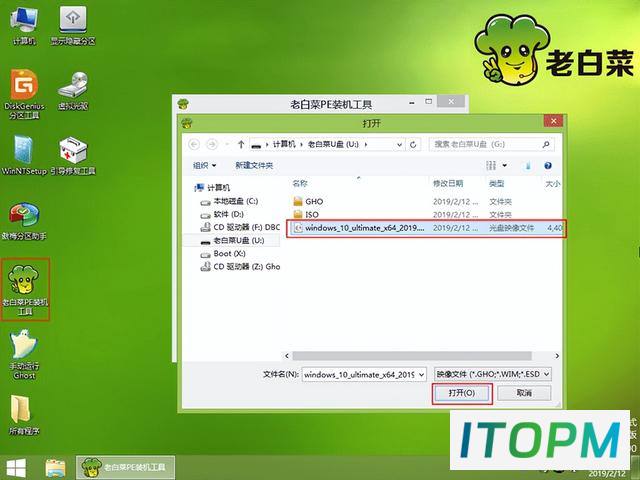Select the GHO folder
The height and width of the screenshot is (480, 640).
(309, 201)
